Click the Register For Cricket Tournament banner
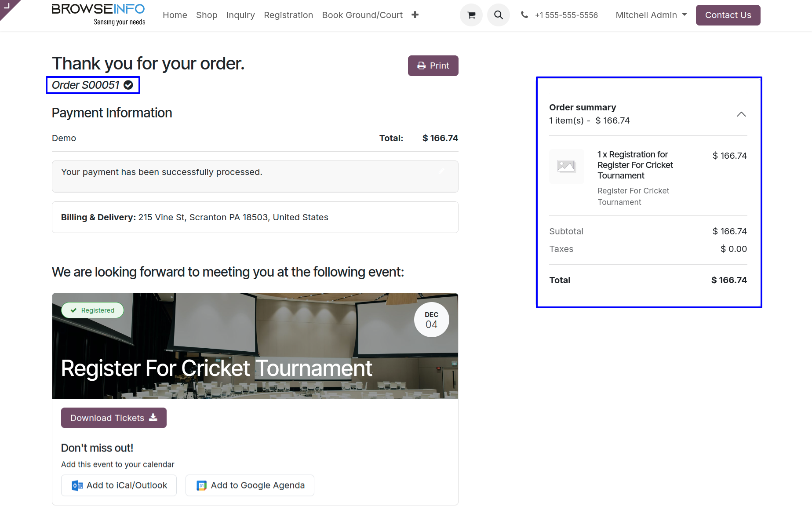 click(255, 346)
